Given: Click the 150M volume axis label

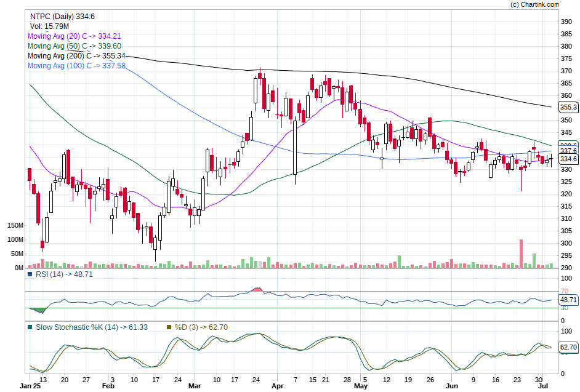Looking at the screenshot, I should pos(15,226).
